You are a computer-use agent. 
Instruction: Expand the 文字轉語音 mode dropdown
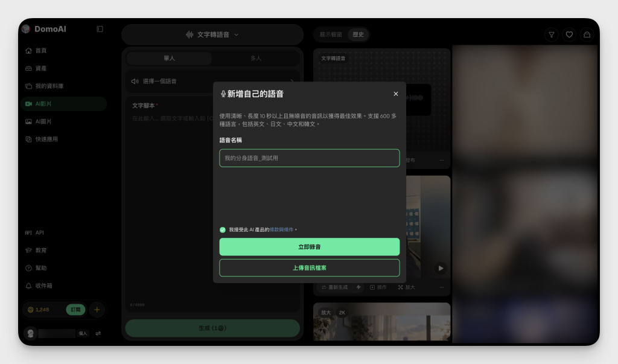pyautogui.click(x=212, y=34)
